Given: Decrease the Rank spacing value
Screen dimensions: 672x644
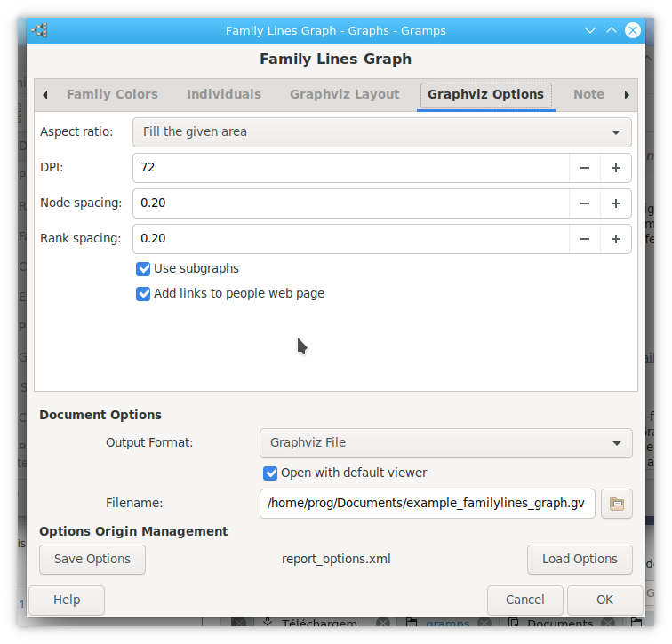Looking at the screenshot, I should (585, 239).
